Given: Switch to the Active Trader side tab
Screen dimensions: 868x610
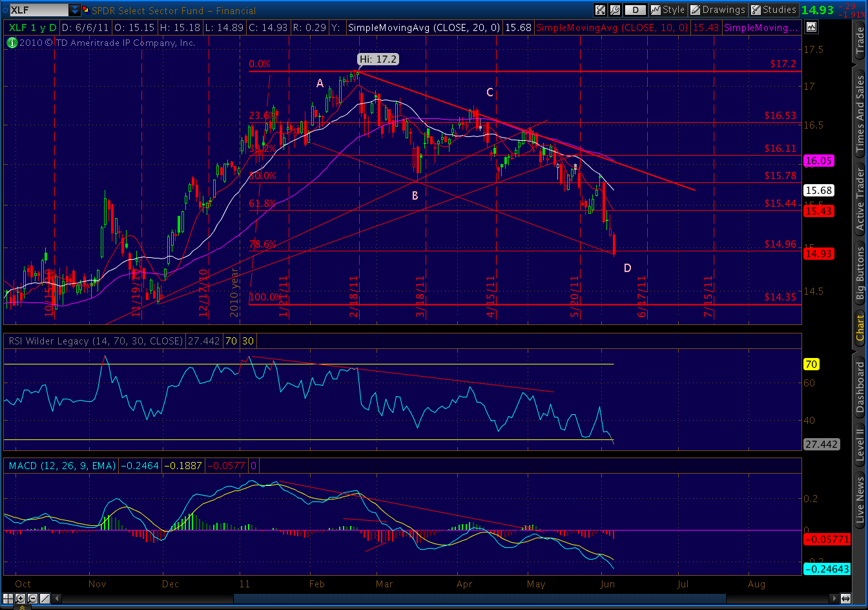Looking at the screenshot, I should tap(860, 198).
